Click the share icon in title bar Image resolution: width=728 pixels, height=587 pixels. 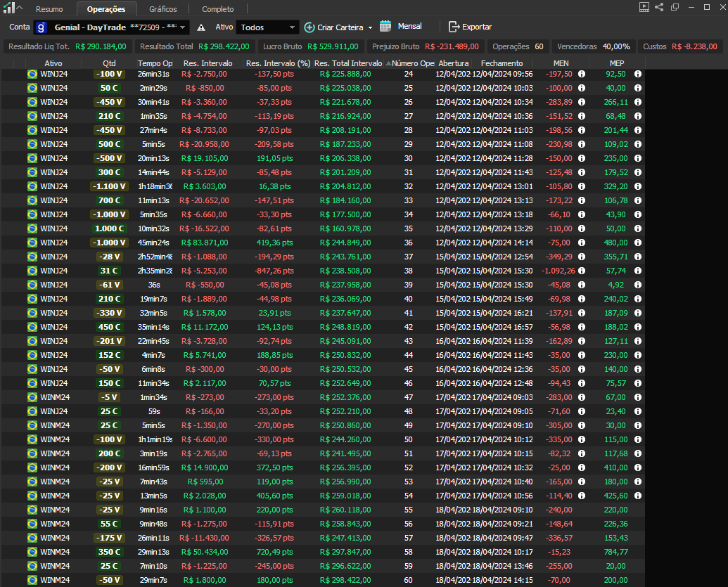pos(659,7)
